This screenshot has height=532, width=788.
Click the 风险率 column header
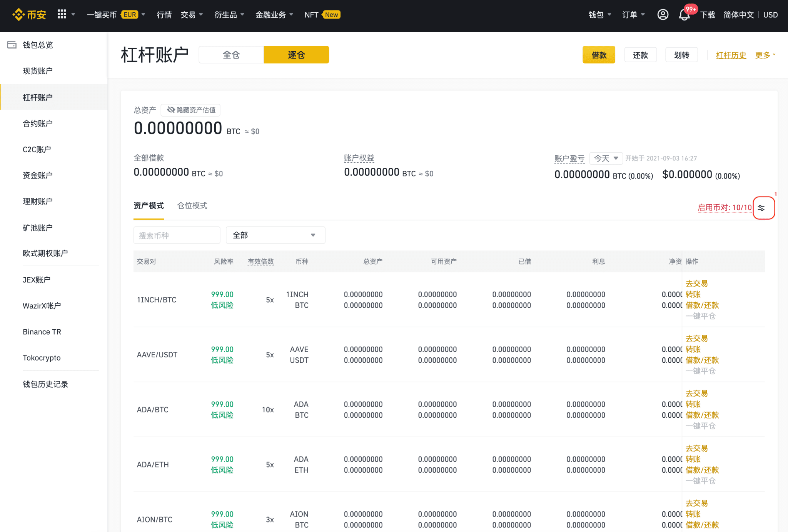(x=224, y=262)
